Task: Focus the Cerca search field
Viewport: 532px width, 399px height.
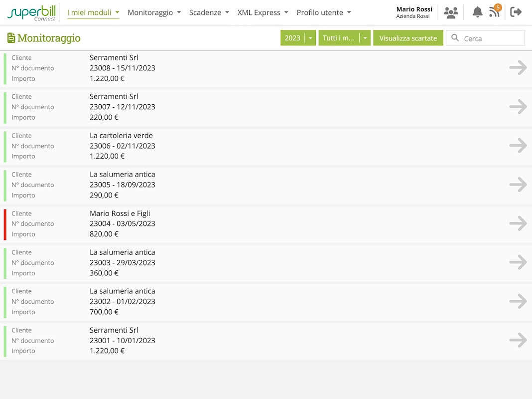Action: pyautogui.click(x=486, y=38)
